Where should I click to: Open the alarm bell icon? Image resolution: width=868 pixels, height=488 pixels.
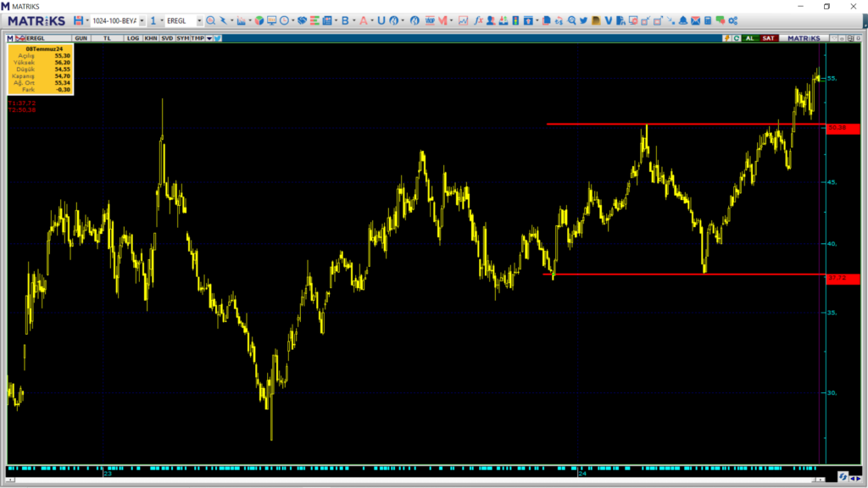click(683, 20)
